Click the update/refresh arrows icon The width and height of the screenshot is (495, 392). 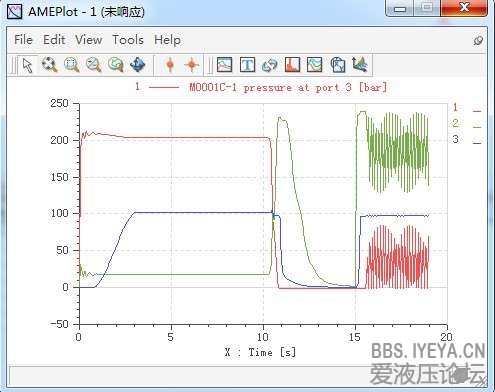[x=270, y=65]
